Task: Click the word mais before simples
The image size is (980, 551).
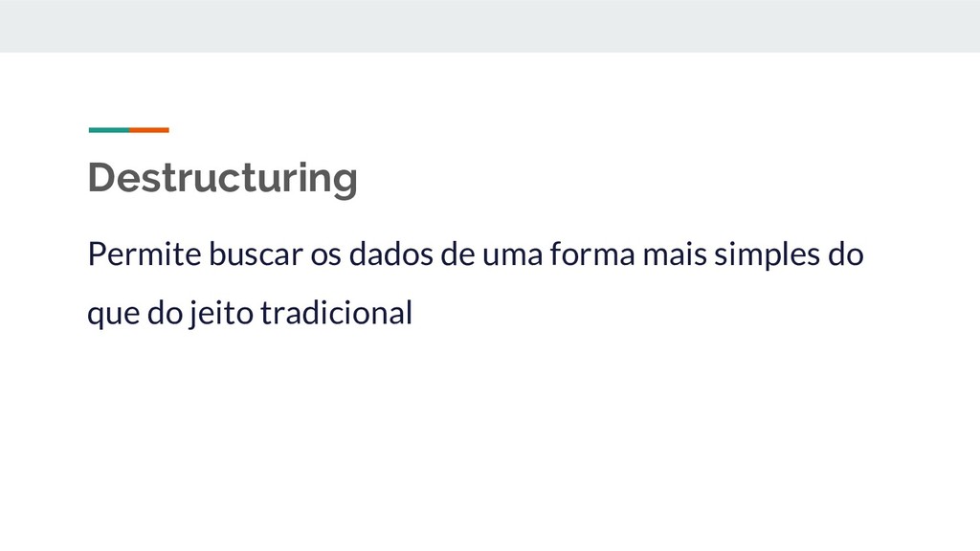Action: pyautogui.click(x=675, y=254)
